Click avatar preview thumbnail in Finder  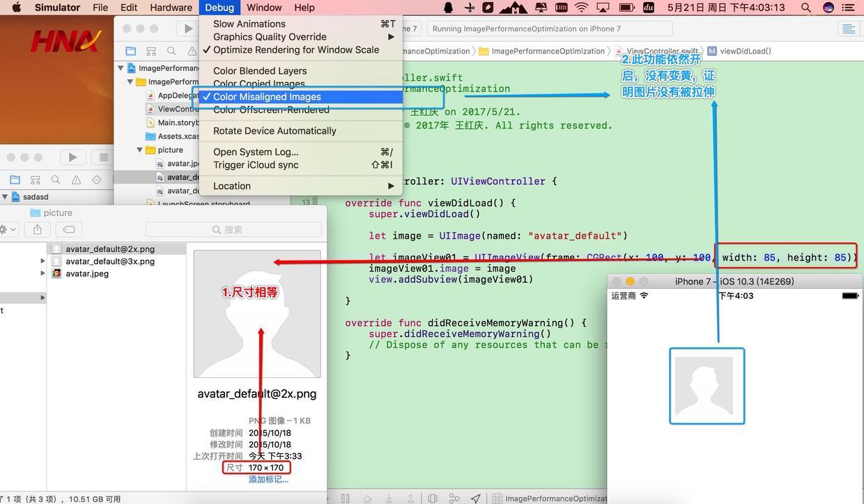pyautogui.click(x=257, y=314)
